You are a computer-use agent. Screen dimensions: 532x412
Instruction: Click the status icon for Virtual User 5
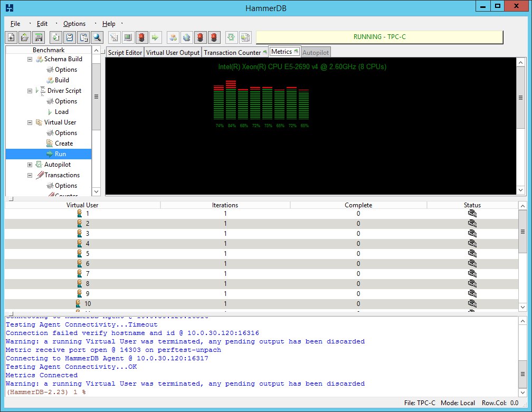(472, 254)
